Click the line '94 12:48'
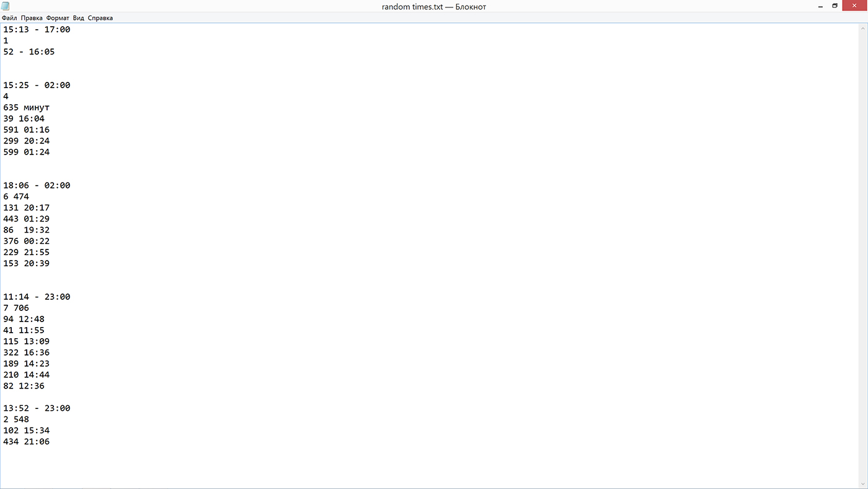This screenshot has width=868, height=489. click(24, 320)
